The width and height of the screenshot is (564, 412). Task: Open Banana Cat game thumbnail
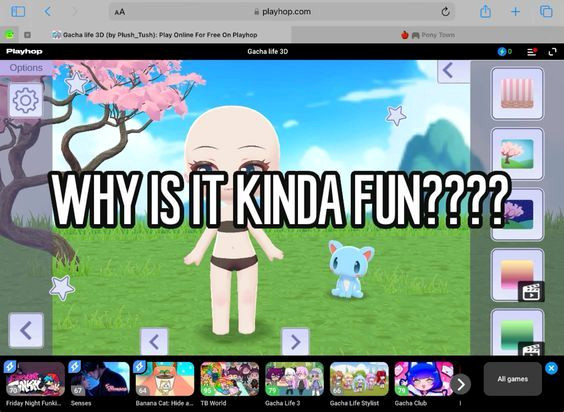[164, 379]
